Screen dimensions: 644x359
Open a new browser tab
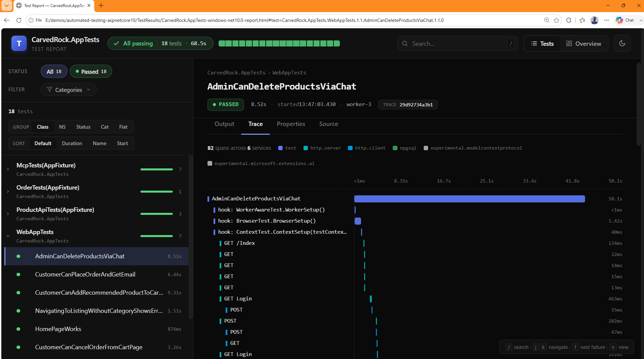101,5
